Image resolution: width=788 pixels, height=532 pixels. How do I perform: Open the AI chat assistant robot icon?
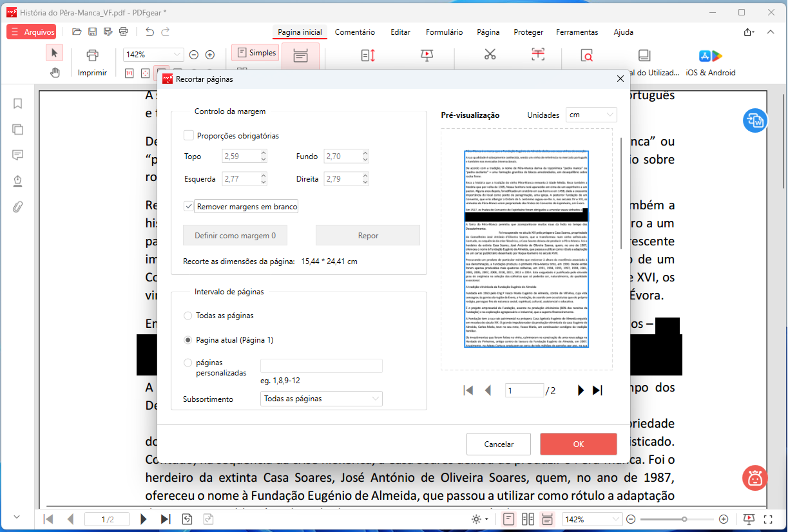click(754, 477)
